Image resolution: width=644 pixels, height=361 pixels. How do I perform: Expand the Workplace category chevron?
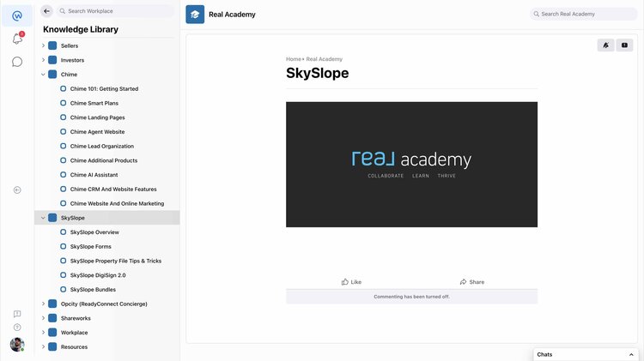[43, 333]
